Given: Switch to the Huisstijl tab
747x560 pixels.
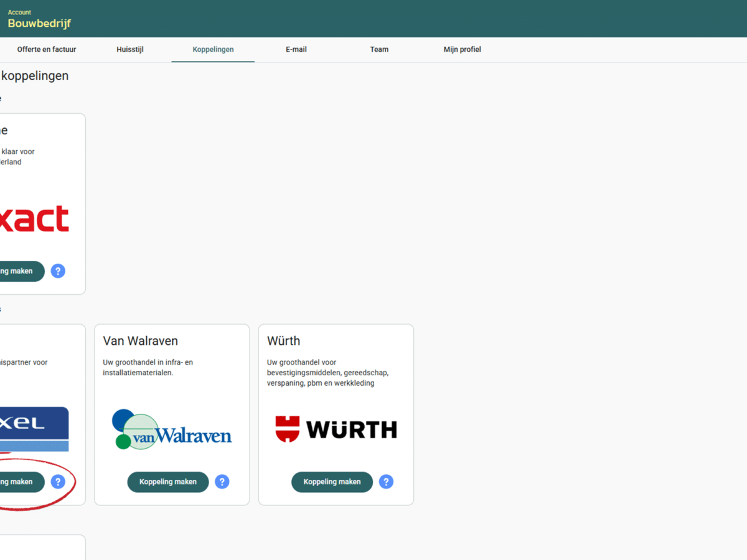Looking at the screenshot, I should [x=130, y=49].
